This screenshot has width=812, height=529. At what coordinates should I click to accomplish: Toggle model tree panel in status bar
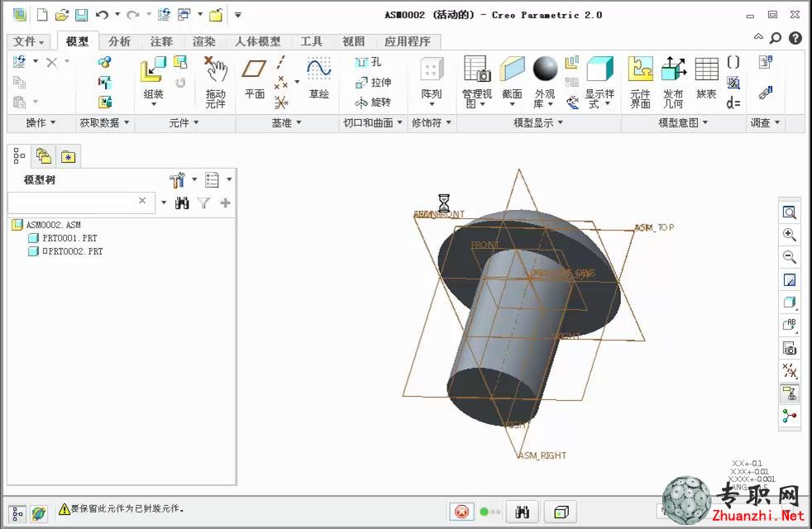coord(17,513)
